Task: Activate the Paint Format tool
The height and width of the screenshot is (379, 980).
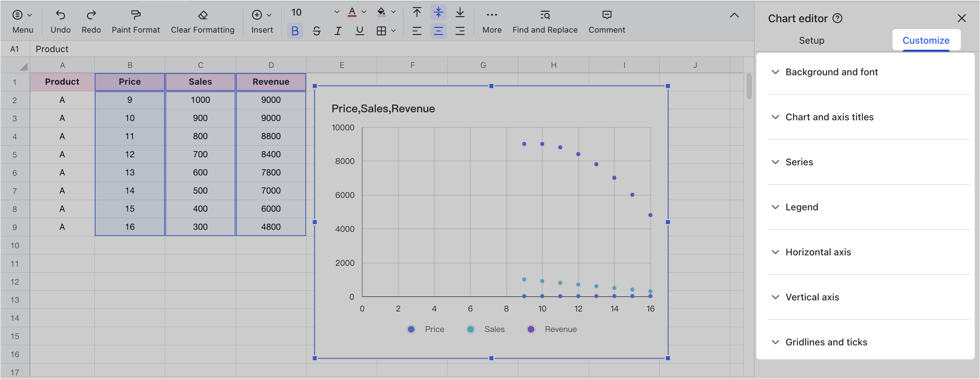Action: pos(136,15)
